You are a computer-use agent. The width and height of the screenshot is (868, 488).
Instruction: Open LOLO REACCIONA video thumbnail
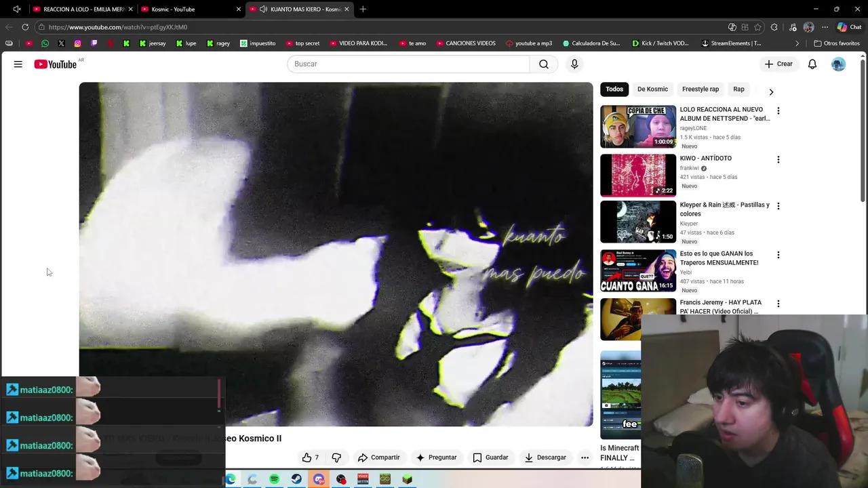tap(638, 127)
